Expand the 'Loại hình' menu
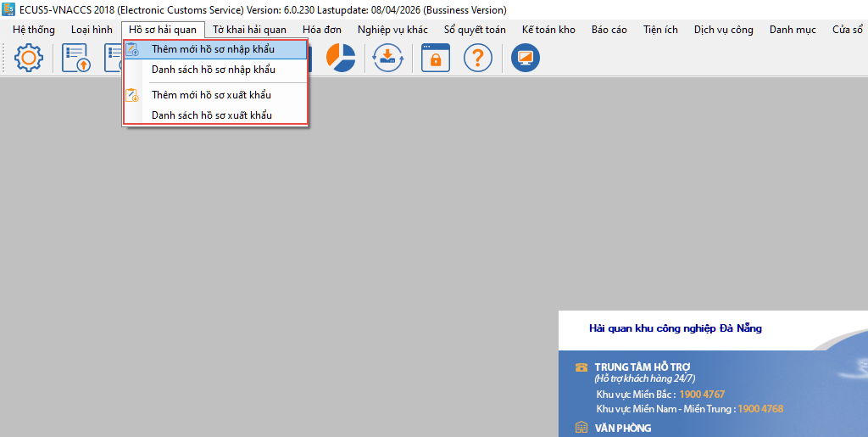 pyautogui.click(x=92, y=30)
